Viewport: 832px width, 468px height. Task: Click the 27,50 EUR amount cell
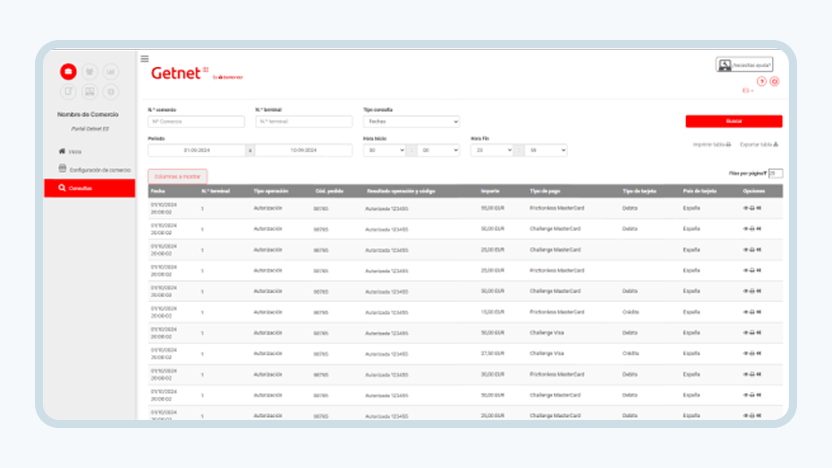point(492,353)
